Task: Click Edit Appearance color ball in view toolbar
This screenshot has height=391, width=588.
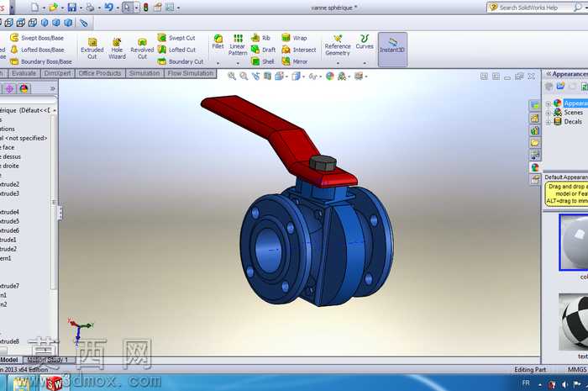Action: click(329, 77)
